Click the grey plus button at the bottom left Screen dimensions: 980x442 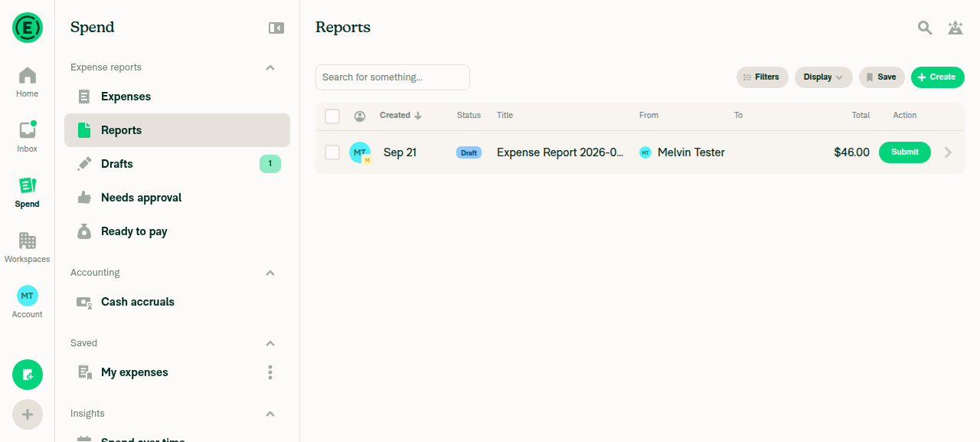point(28,414)
